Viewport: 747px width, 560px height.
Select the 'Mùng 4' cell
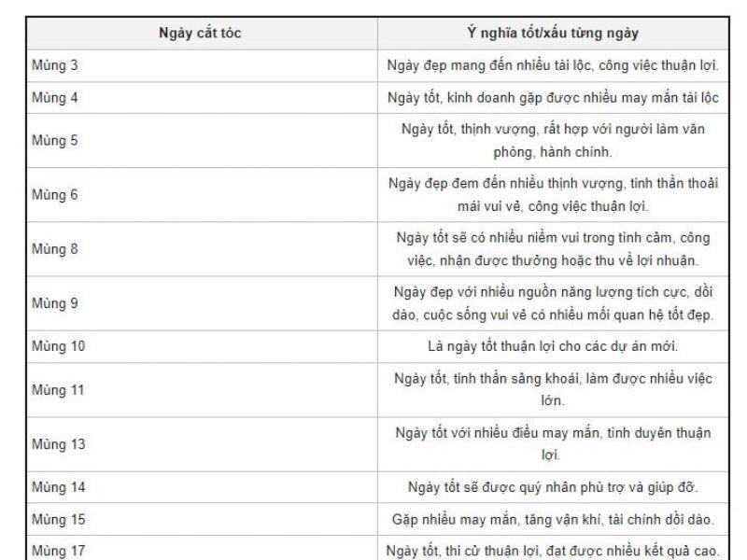pyautogui.click(x=203, y=98)
